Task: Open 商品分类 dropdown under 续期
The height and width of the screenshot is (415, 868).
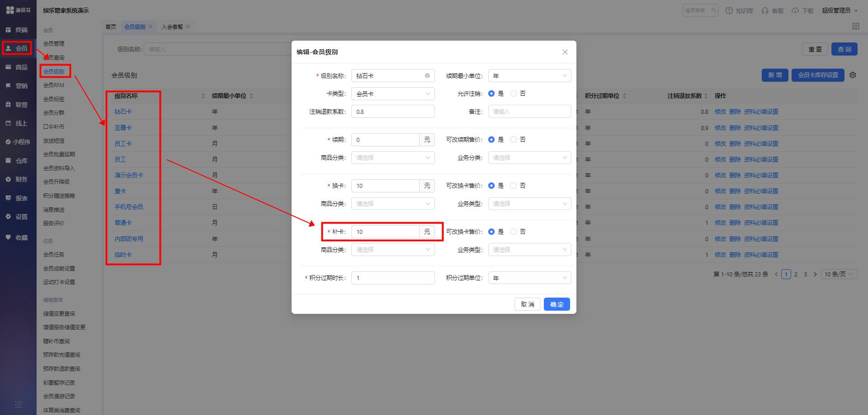Action: coord(393,158)
